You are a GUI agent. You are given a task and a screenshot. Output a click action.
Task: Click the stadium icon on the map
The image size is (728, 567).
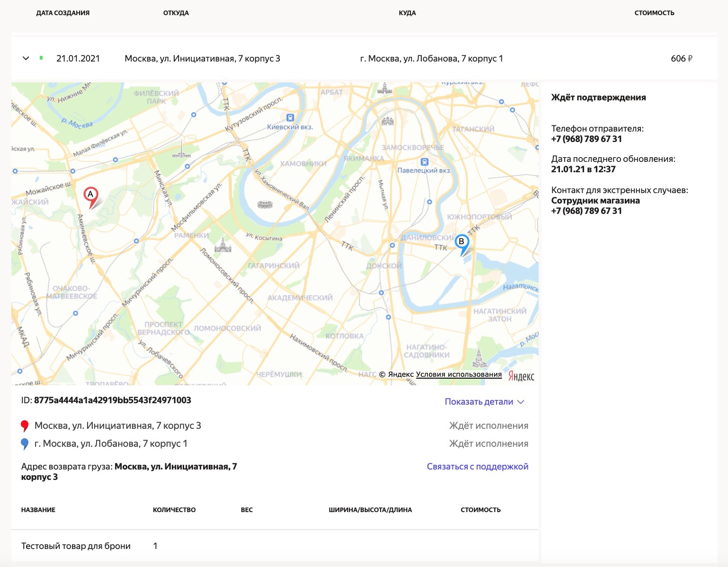[265, 204]
